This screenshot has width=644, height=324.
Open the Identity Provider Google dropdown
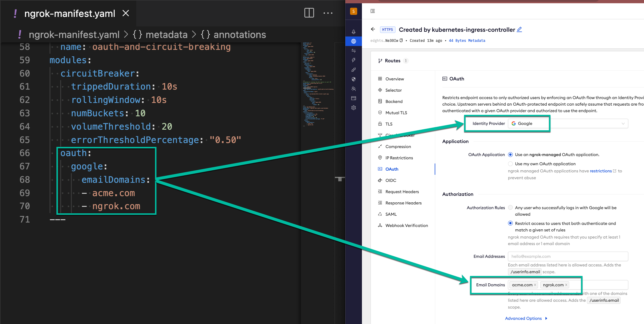coord(568,123)
